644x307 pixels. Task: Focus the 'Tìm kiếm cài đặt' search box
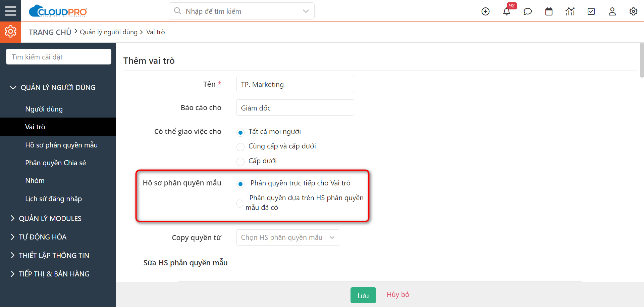click(59, 57)
